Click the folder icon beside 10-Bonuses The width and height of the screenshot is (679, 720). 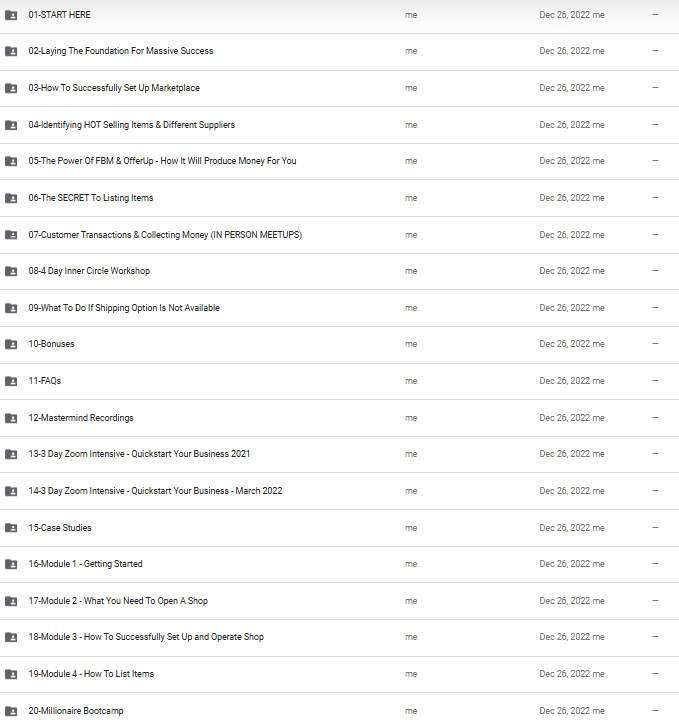click(11, 344)
